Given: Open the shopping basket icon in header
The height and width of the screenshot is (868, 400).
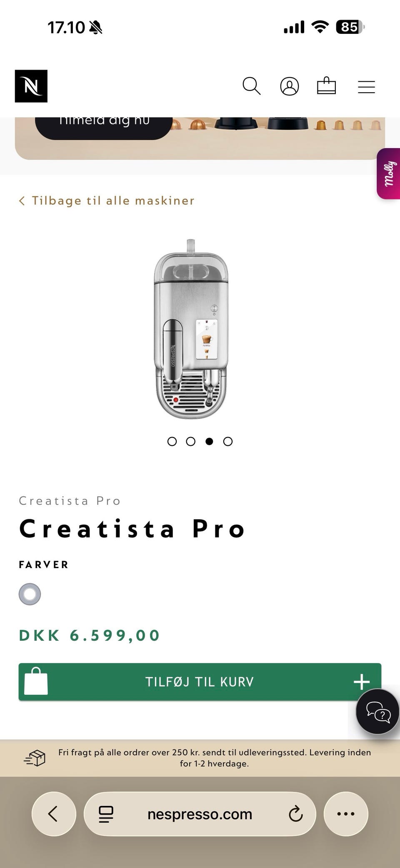Looking at the screenshot, I should pyautogui.click(x=326, y=86).
